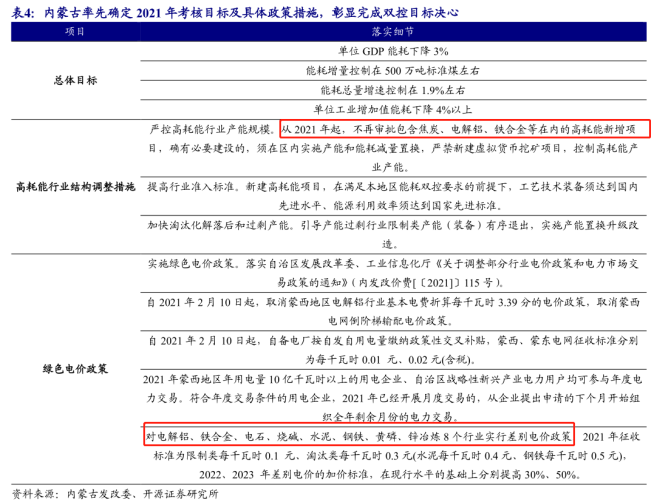Viewport: 654px width, 502px height.
Task: Click the red-boxed text starting 从 2021 年起
Action: [463, 130]
